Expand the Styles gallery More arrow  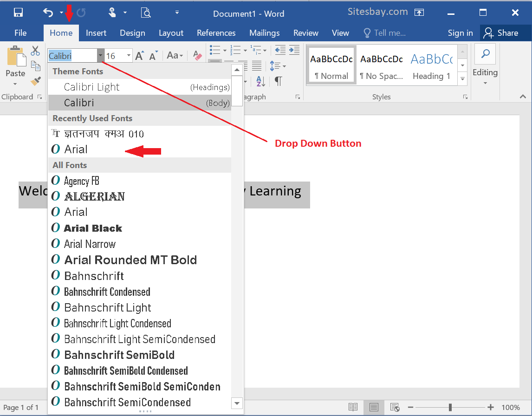tap(462, 79)
